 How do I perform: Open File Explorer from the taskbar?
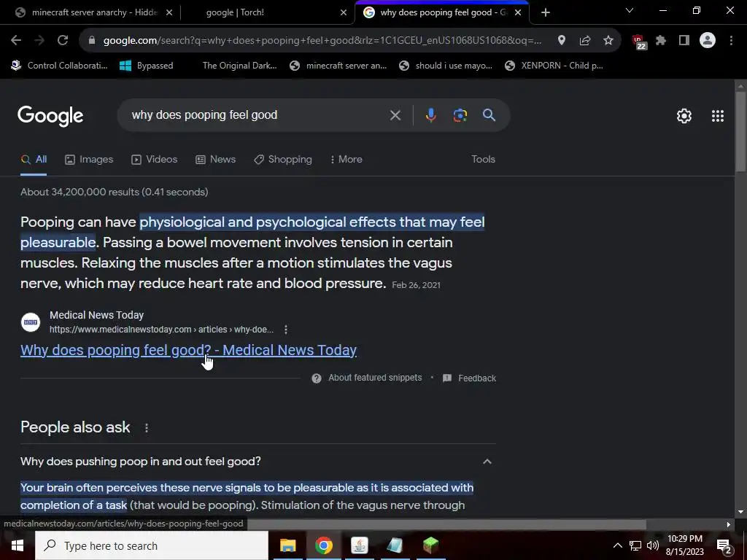tap(287, 545)
